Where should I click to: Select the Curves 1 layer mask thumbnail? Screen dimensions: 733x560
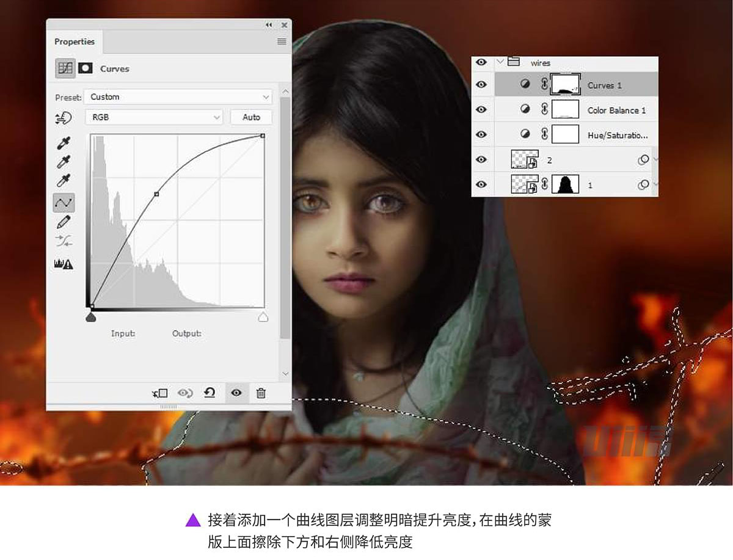(565, 85)
